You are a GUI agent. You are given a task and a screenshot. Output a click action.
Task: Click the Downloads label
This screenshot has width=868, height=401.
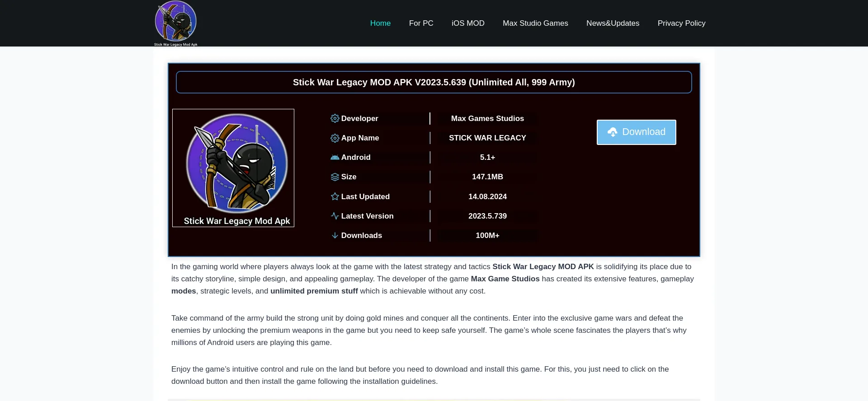(x=361, y=235)
